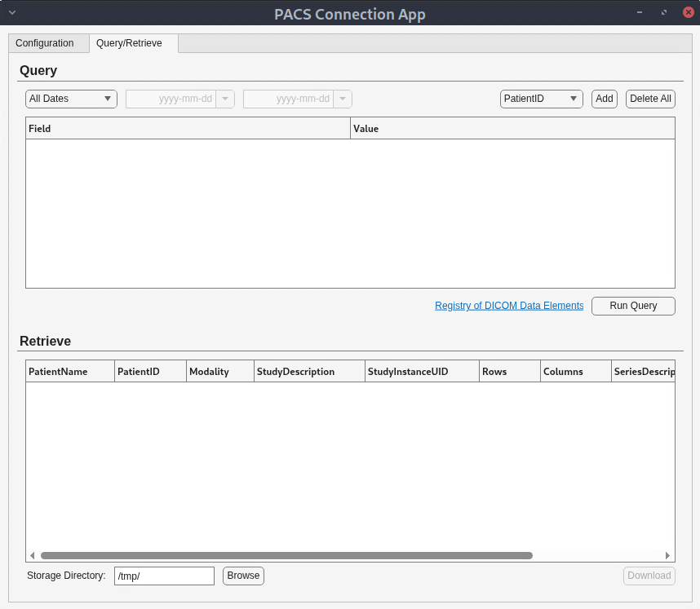Click the Modality column header
The image size is (700, 609).
(x=220, y=372)
